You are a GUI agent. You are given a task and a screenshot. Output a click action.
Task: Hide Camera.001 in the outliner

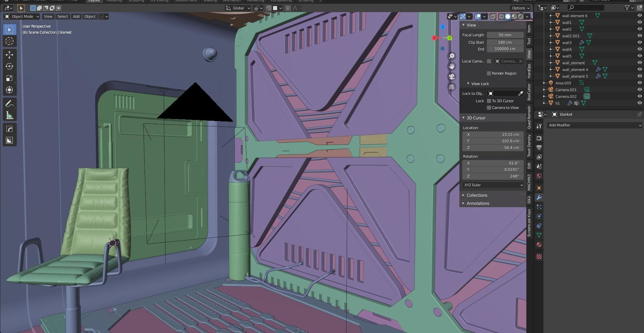[640, 90]
